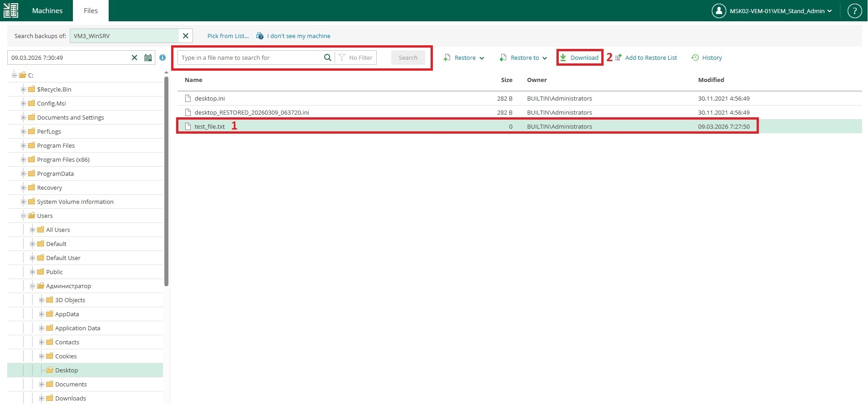This screenshot has height=405, width=868.
Task: Select the Program Files folder
Action: (56, 145)
